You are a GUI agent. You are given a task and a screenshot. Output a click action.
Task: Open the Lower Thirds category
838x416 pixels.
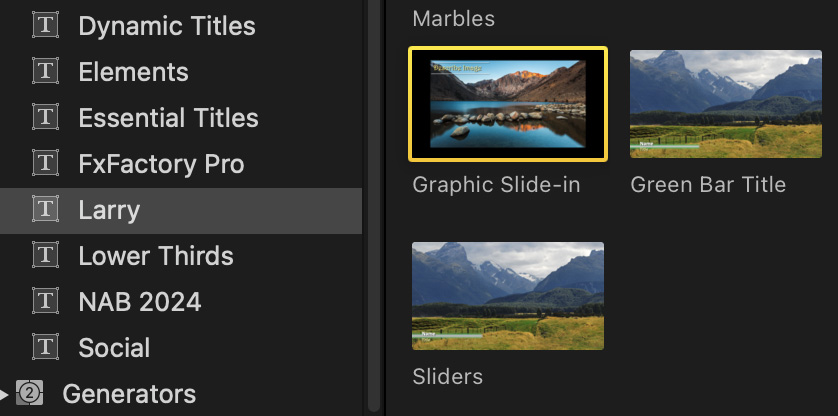[156, 256]
